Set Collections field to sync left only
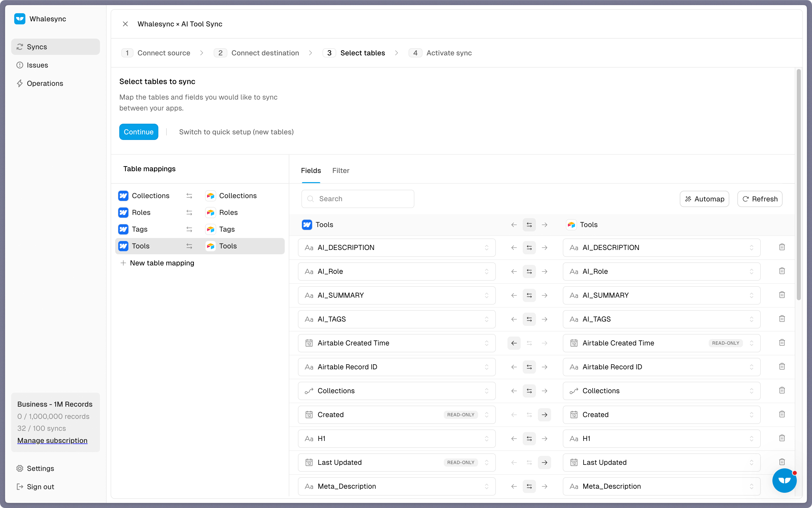812x508 pixels. [x=514, y=391]
